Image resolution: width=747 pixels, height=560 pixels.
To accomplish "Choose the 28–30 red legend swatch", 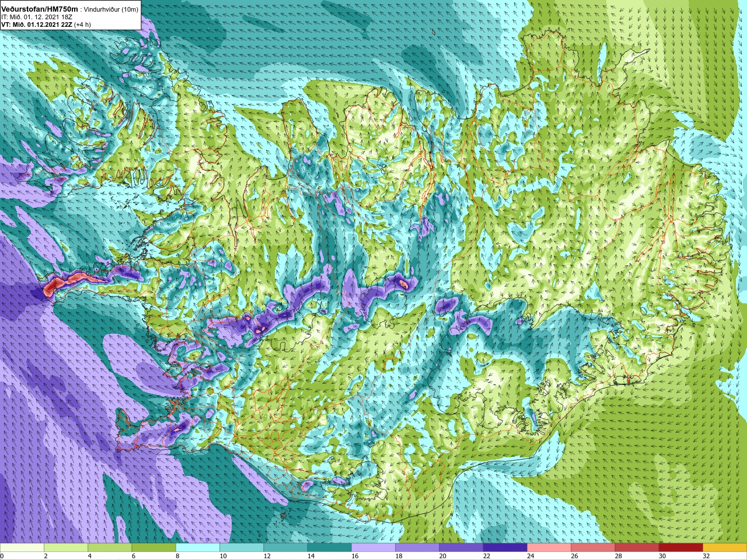I will click(637, 548).
